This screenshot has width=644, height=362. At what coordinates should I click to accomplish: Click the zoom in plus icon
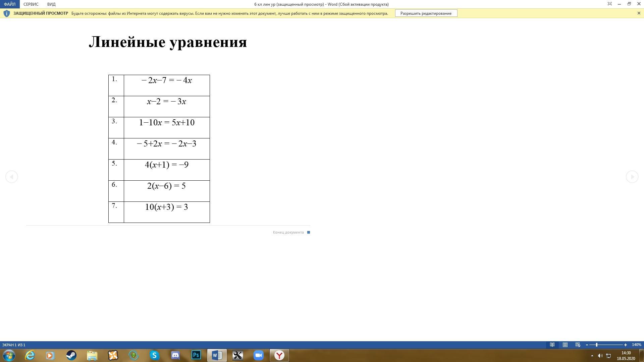point(626,345)
